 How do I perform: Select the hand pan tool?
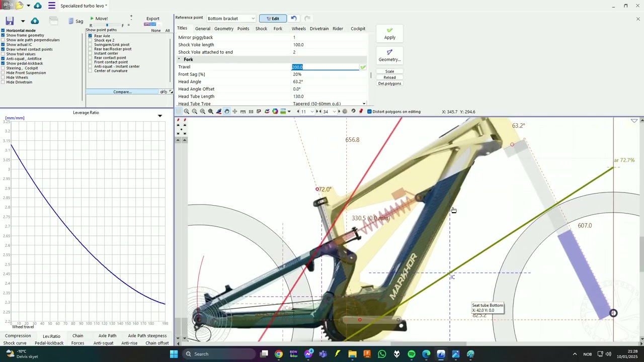tap(227, 112)
